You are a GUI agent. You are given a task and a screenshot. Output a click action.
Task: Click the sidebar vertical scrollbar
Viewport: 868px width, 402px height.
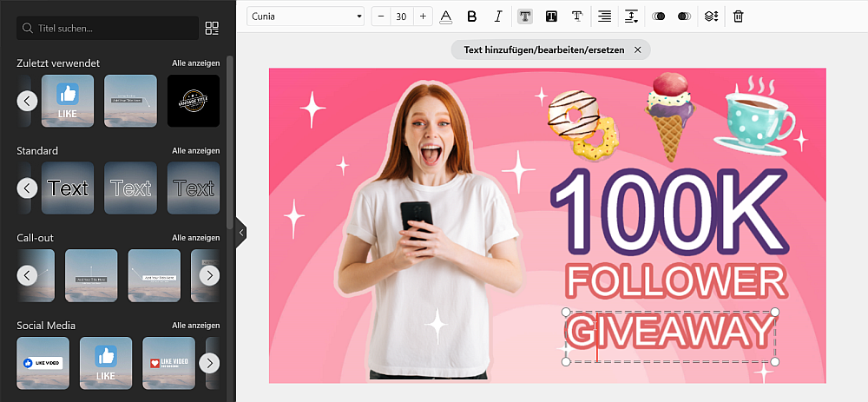pos(230,143)
